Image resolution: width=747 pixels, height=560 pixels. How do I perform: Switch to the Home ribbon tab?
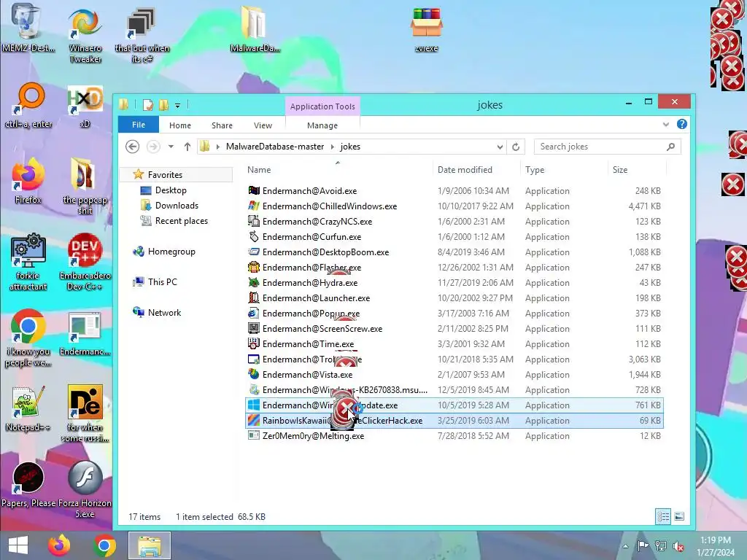click(180, 125)
